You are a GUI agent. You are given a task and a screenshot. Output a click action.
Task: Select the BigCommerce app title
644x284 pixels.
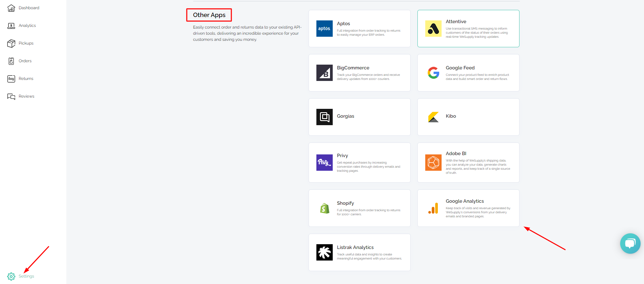point(353,68)
